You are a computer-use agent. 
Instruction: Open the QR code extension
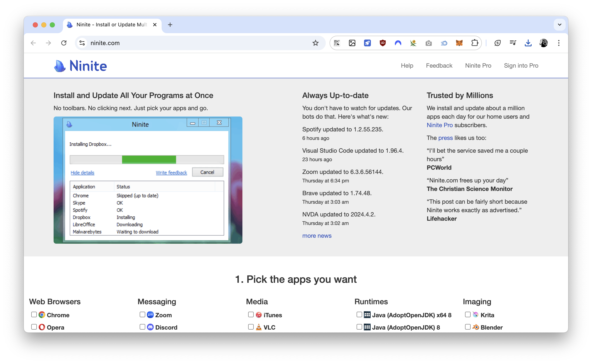tap(337, 43)
